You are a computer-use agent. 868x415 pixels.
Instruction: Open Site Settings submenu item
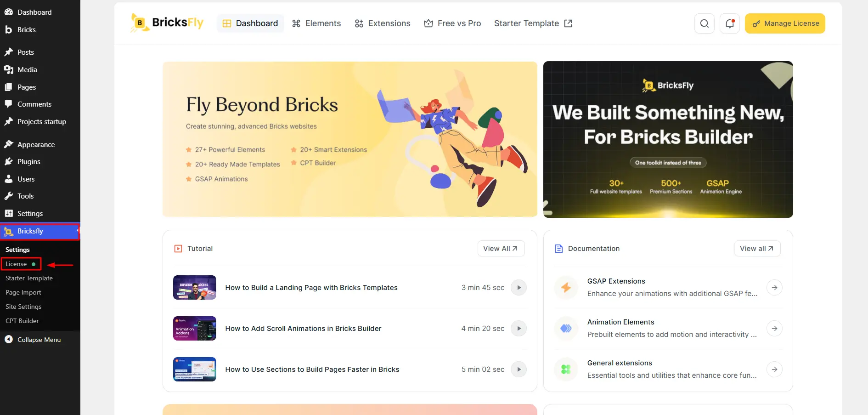click(x=23, y=307)
